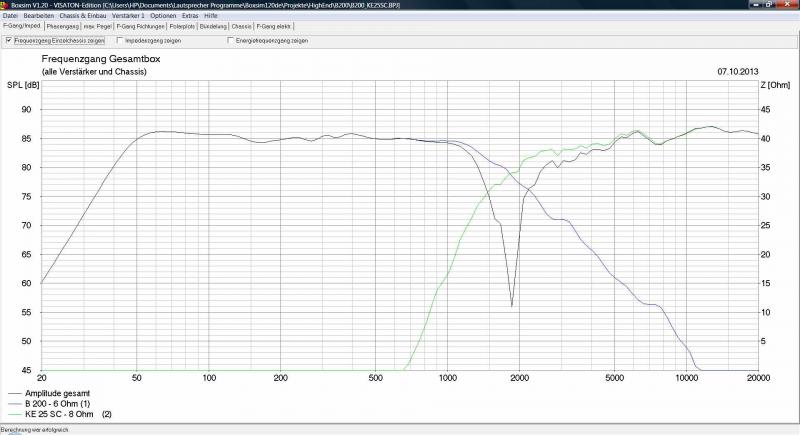Switch to the Phasengang tab
Screen dimensions: 800x435
[63, 26]
